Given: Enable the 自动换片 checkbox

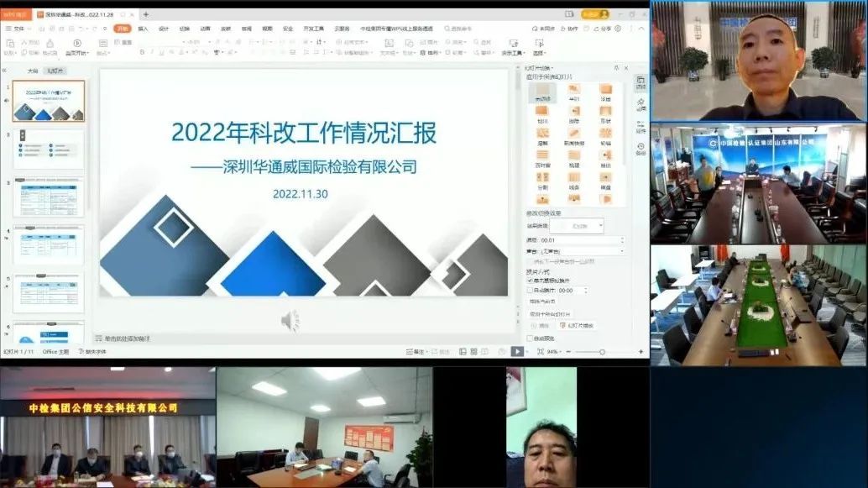Looking at the screenshot, I should tap(530, 291).
